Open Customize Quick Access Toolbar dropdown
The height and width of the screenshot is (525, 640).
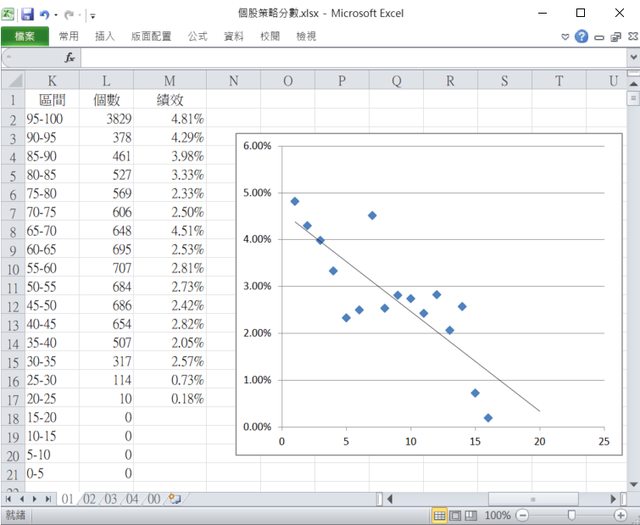pos(92,15)
